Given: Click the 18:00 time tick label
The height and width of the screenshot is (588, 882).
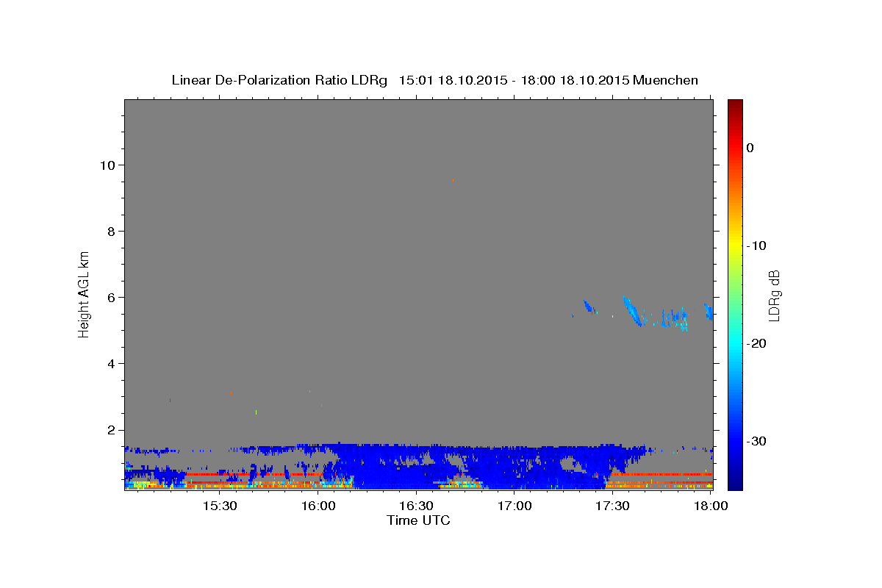Looking at the screenshot, I should point(711,506).
